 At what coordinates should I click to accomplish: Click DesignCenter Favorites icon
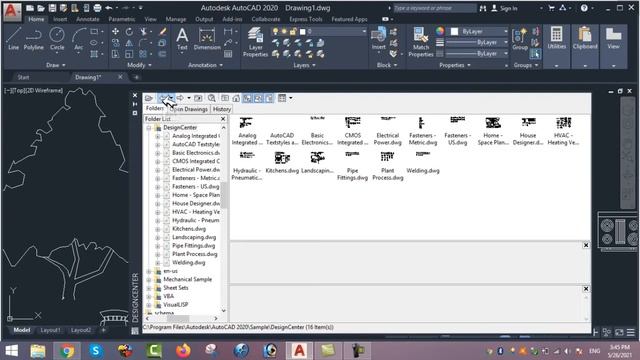(225, 98)
